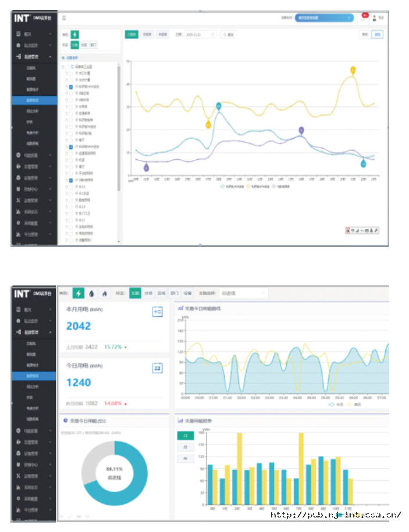Select the lightning electricity icon in usage dashboard

(79, 293)
